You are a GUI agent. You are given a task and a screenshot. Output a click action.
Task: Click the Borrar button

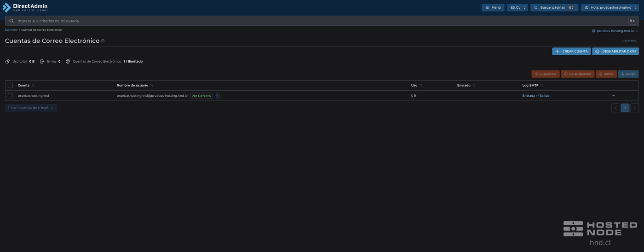coord(606,74)
